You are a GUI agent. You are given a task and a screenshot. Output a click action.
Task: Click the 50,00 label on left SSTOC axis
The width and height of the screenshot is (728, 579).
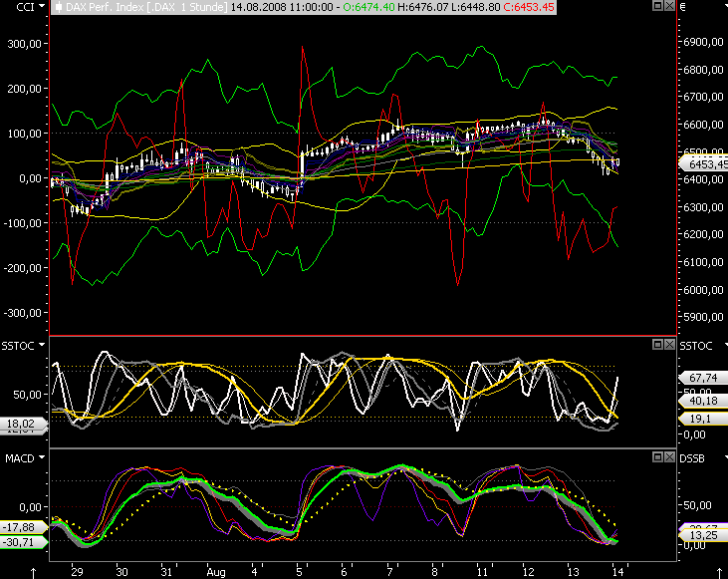click(x=28, y=395)
